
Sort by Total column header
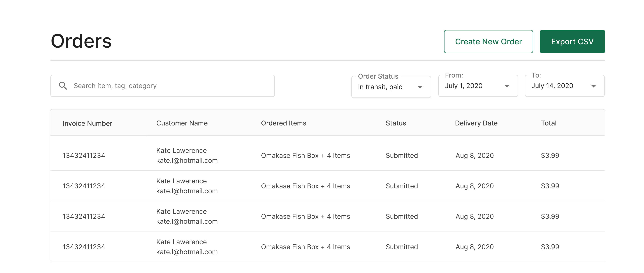[549, 123]
